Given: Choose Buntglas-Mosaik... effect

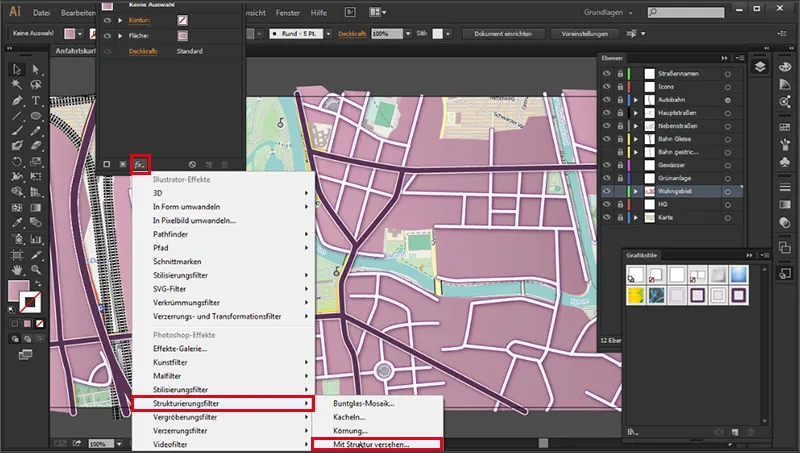Looking at the screenshot, I should [378, 403].
